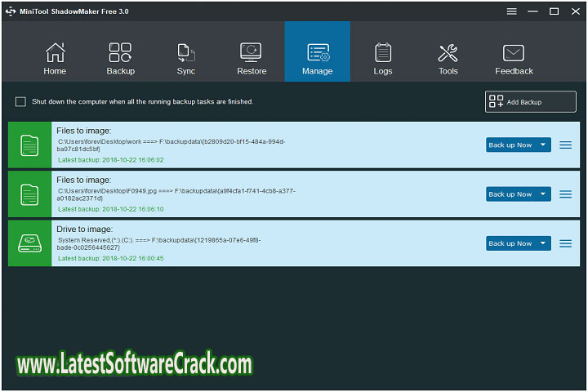Screen dimensions: 588x392
Task: Click Back up Now for the work folder task
Action: coord(510,145)
